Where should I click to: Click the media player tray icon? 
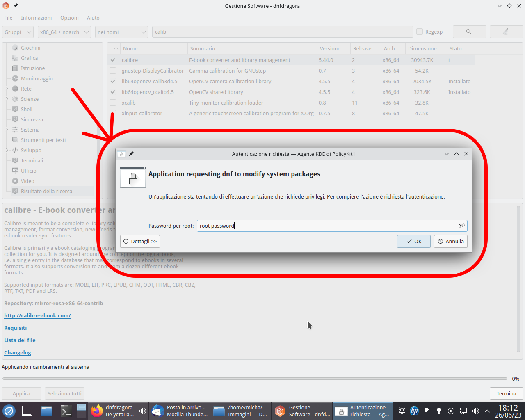451,411
